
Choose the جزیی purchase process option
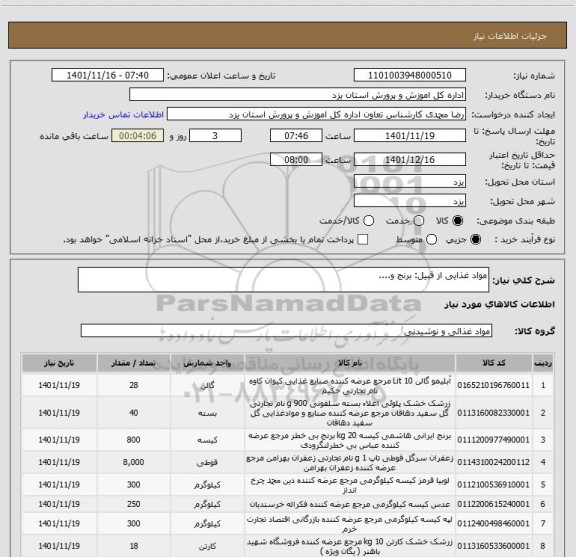(475, 240)
